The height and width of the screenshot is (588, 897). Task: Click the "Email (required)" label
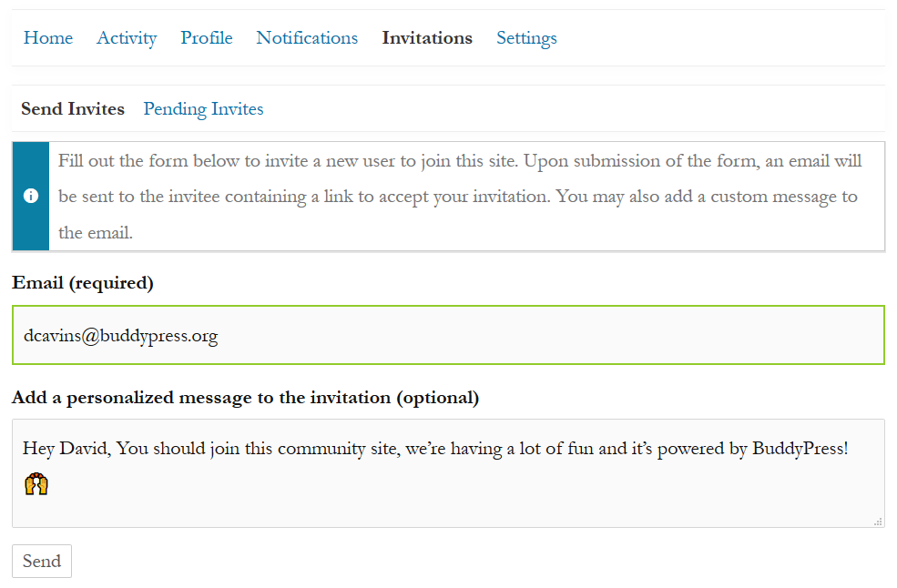pos(83,283)
